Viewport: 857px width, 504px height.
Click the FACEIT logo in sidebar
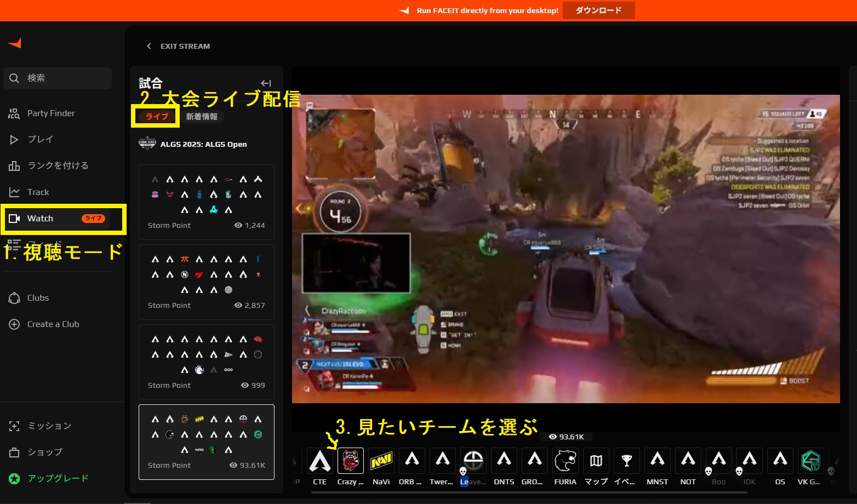click(x=15, y=43)
